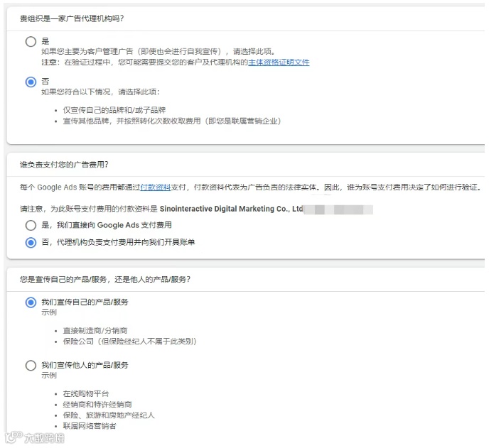Image resolution: width=489 pixels, height=448 pixels.
Task: Open the 主体资格证明文件 link
Action: pos(279,62)
